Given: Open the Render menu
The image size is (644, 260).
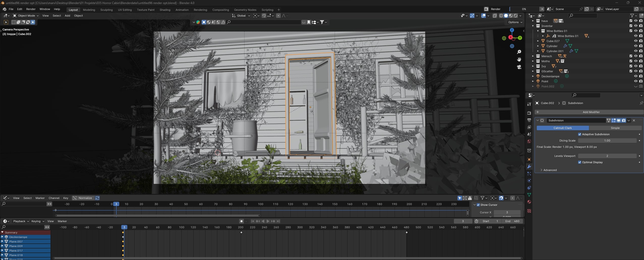Looking at the screenshot, I should click(31, 9).
